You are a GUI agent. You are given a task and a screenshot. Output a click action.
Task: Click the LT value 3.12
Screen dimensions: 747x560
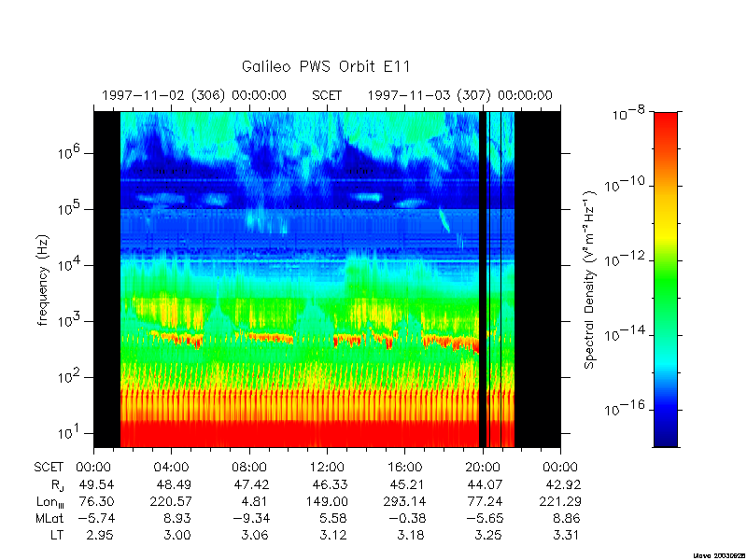(x=332, y=535)
